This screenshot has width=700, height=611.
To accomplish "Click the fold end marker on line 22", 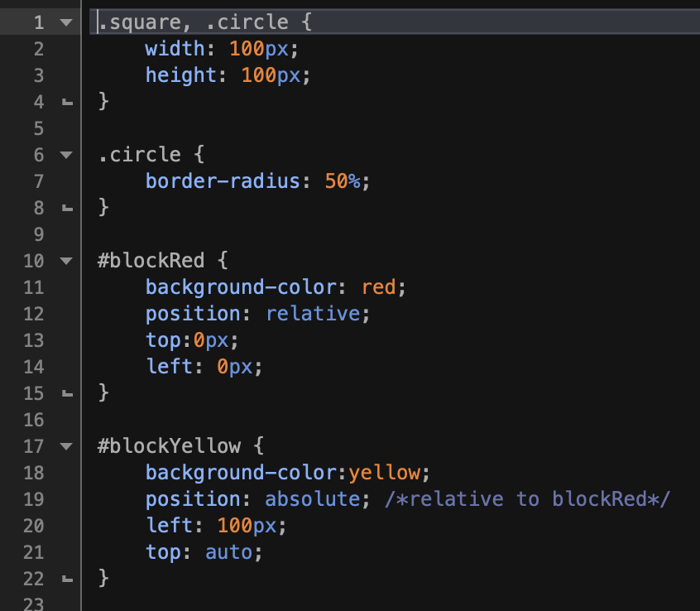I will pyautogui.click(x=66, y=579).
